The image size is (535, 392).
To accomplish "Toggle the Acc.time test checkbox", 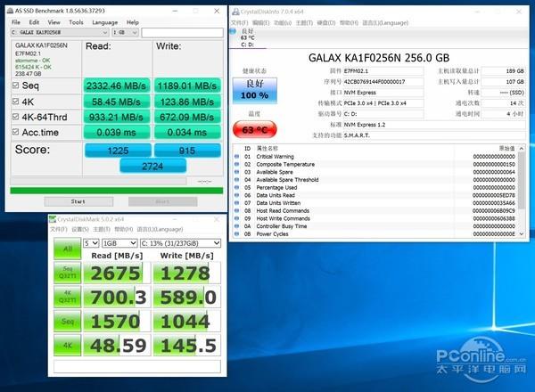I will [15, 132].
